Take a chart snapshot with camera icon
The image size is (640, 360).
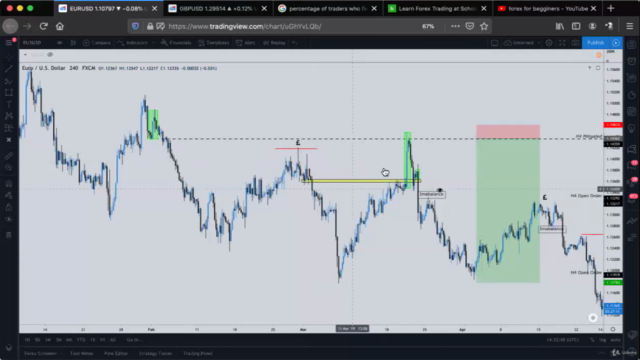click(x=575, y=42)
